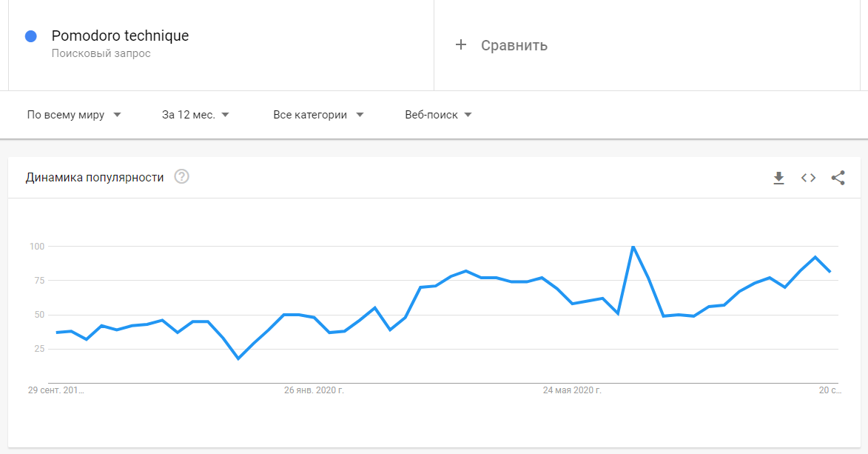Click the plus icon next to Сравнить

coord(460,45)
